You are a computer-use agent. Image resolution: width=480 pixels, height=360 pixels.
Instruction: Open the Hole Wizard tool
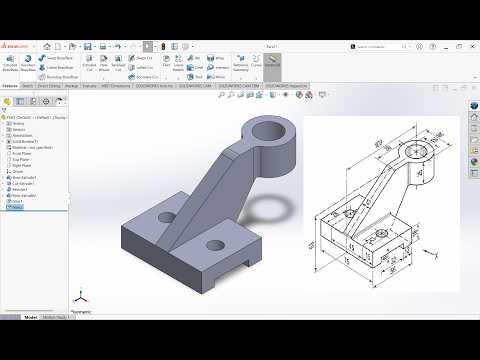pyautogui.click(x=104, y=63)
